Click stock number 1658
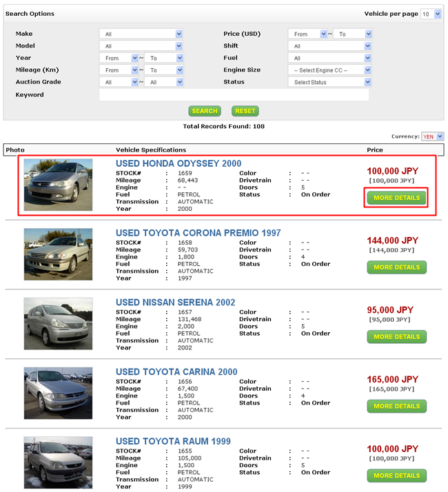Viewport: 448px width, 492px height. (x=185, y=243)
